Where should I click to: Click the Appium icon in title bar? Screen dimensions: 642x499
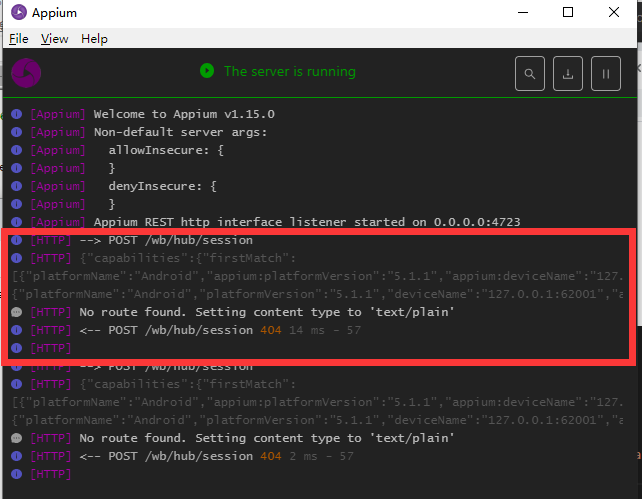point(19,12)
